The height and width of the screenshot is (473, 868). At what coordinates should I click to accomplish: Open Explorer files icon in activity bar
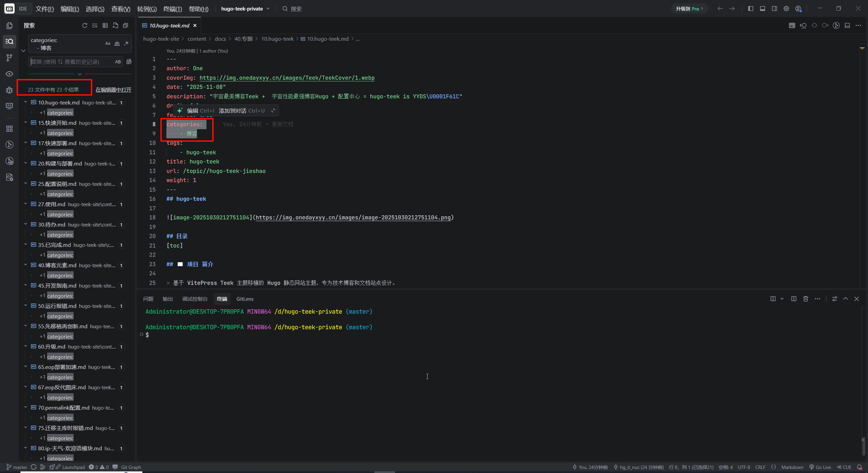[x=9, y=25]
